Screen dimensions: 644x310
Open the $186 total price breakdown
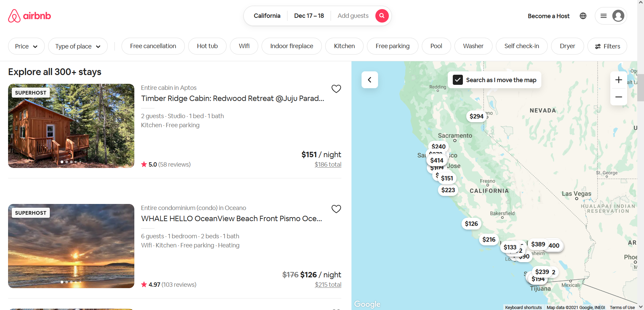(328, 164)
